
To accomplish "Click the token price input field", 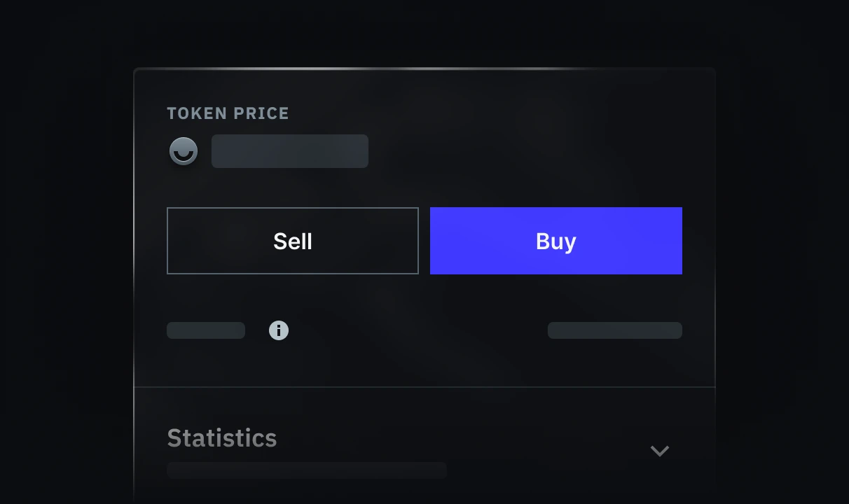I will point(289,151).
